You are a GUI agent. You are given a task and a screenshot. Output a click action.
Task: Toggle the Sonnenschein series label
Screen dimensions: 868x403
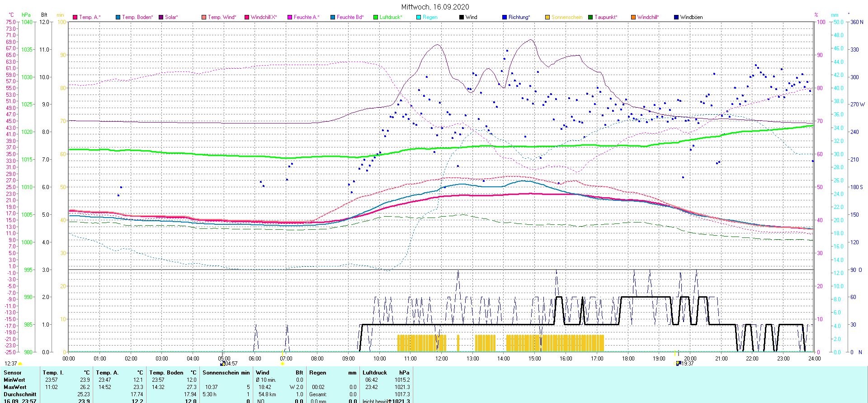[566, 17]
